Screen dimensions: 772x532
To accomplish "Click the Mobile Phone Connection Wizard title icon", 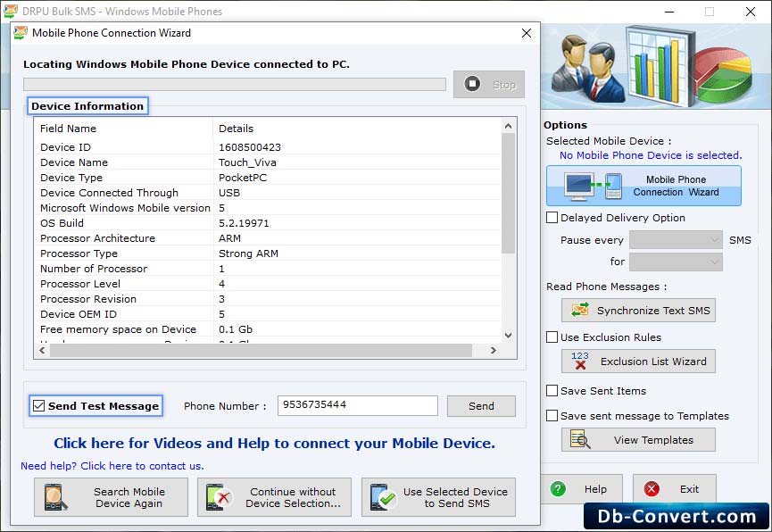I will pyautogui.click(x=21, y=33).
